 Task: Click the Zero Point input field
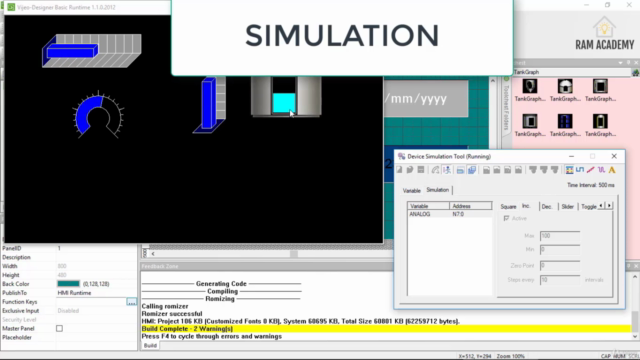pos(560,265)
